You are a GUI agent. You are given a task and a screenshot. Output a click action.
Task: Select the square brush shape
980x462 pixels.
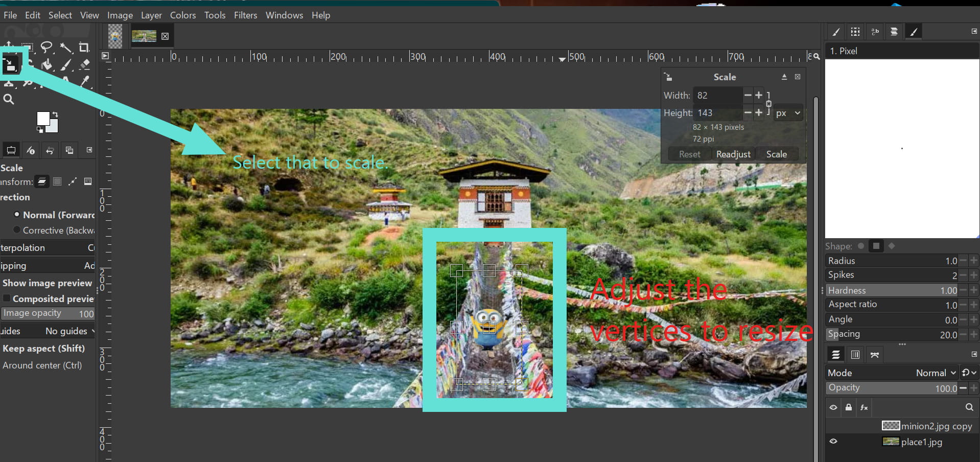[876, 246]
